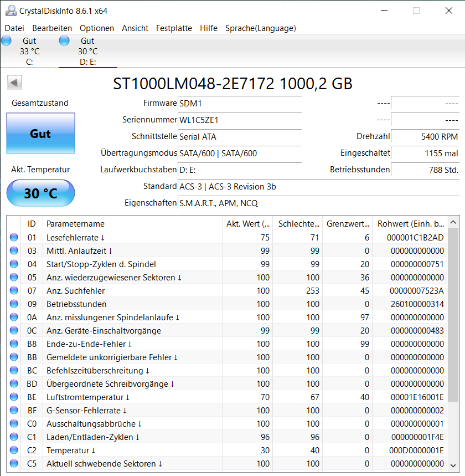The height and width of the screenshot is (476, 465).
Task: Click status orb of row ID C2
Action: pyautogui.click(x=14, y=450)
